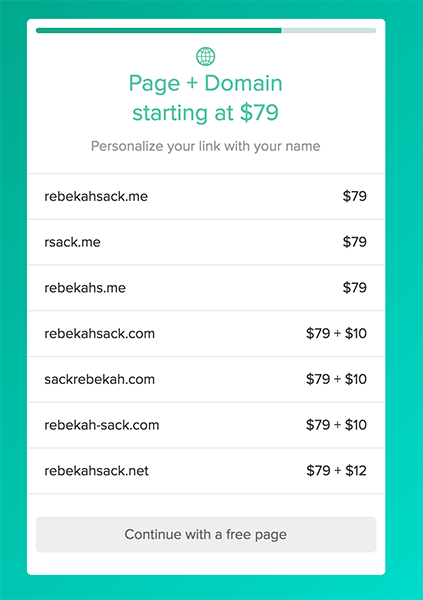Choose the rsack.me domain
Screen dimensions: 423x600
206,242
